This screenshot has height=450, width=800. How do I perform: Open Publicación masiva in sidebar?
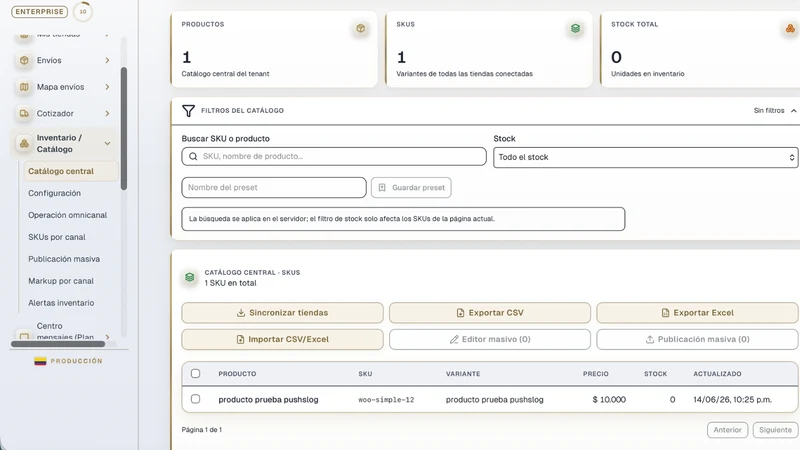(x=64, y=259)
